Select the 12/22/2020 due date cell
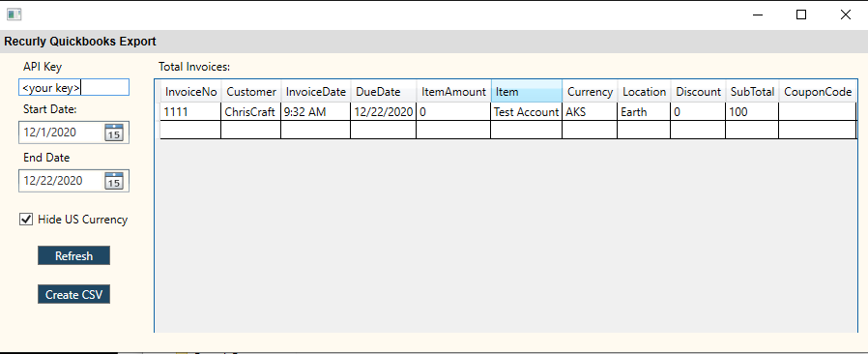The image size is (868, 354). [x=383, y=112]
